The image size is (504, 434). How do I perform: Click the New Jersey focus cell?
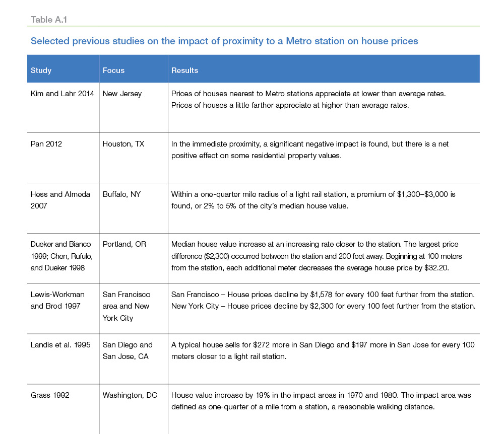point(122,94)
